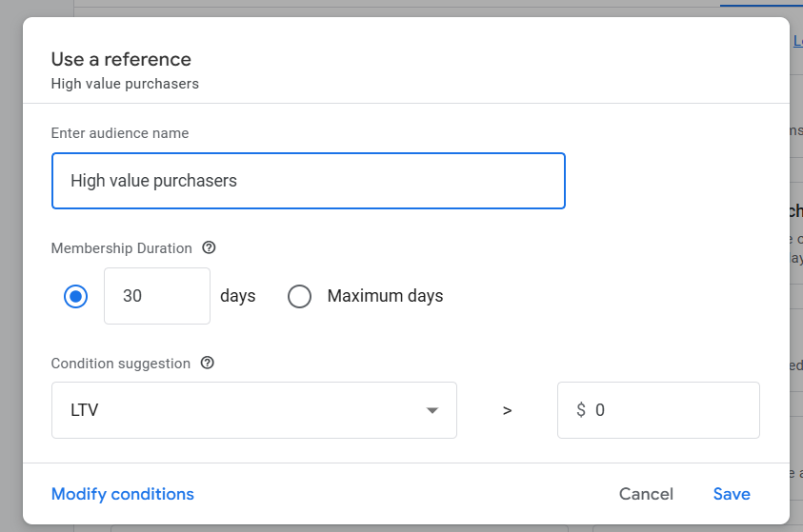Click the 30 days duration input box
Screen dimensions: 803x532
coord(157,296)
